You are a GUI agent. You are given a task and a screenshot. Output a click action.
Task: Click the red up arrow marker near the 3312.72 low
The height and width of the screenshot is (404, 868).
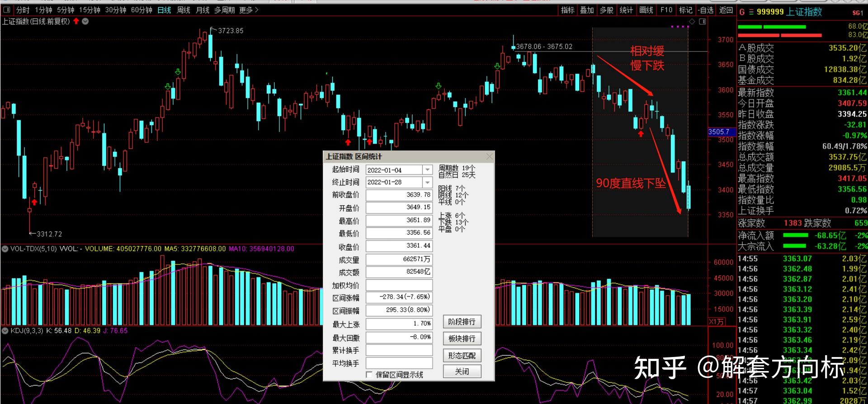click(34, 202)
